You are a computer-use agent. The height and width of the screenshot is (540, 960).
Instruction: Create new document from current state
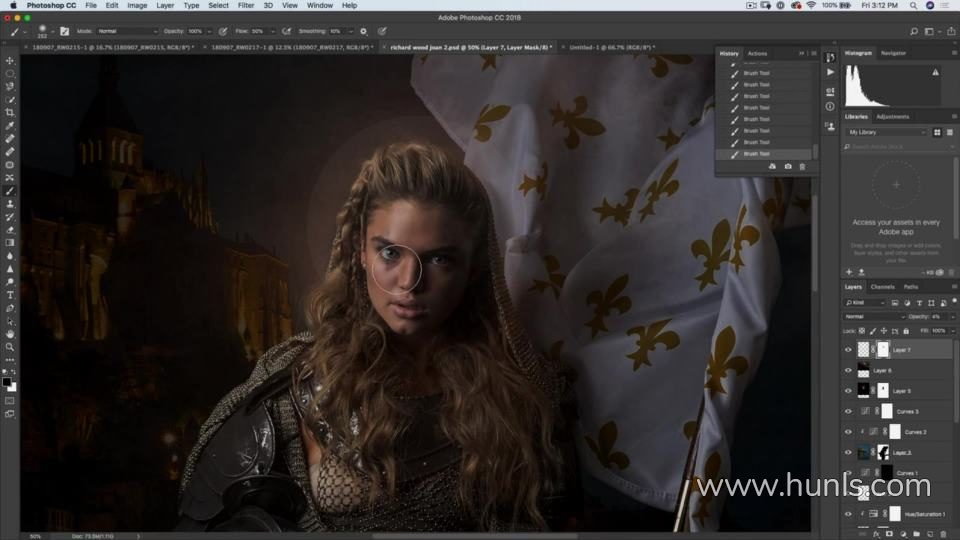point(772,167)
